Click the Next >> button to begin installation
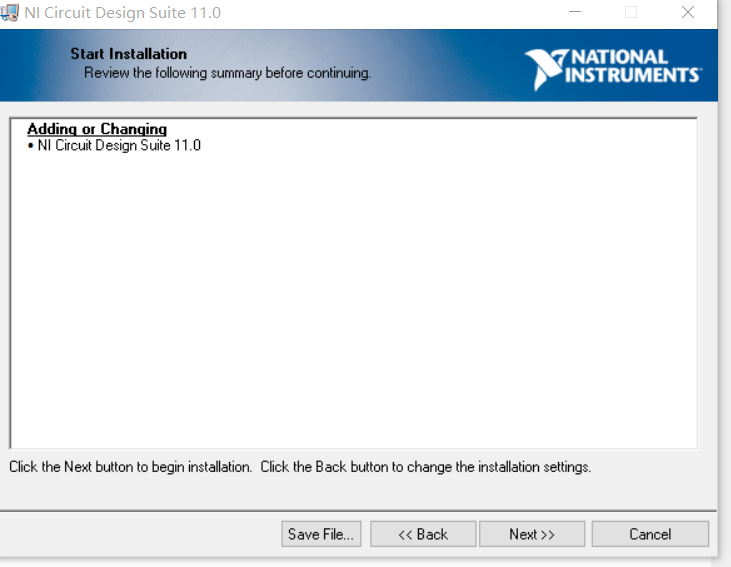The width and height of the screenshot is (731, 567). pos(532,534)
